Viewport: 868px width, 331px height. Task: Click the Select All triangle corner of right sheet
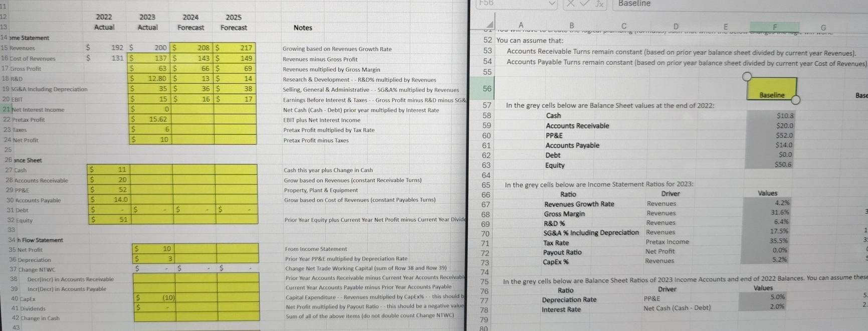point(489,26)
